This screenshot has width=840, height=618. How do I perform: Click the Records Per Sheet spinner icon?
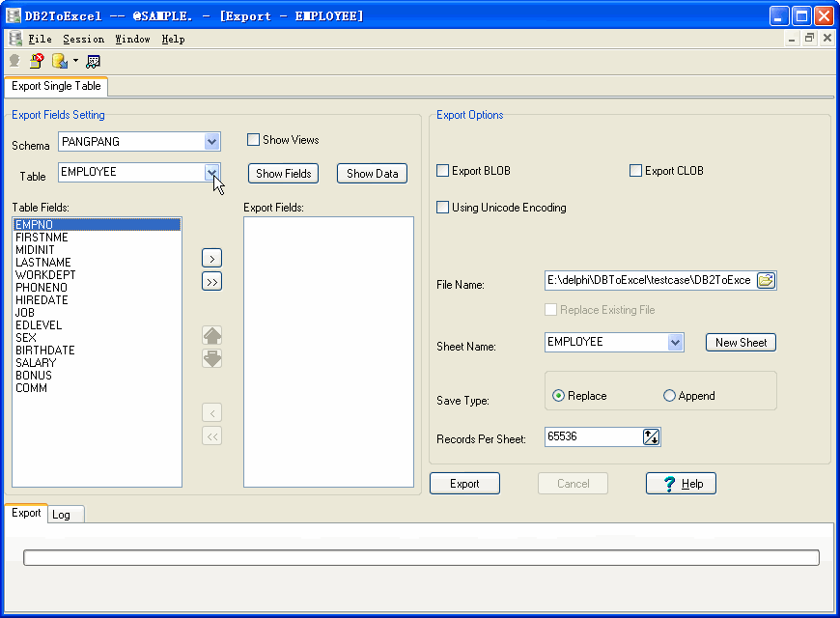coord(652,436)
